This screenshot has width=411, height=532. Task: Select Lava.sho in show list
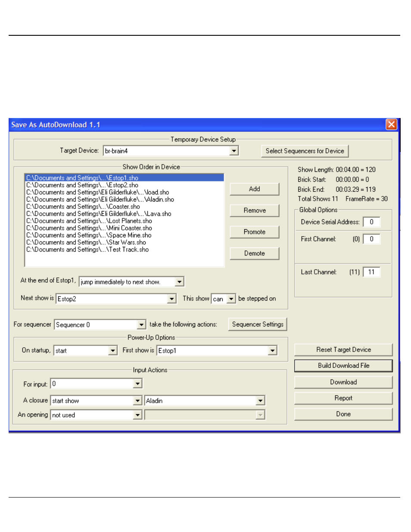point(125,214)
